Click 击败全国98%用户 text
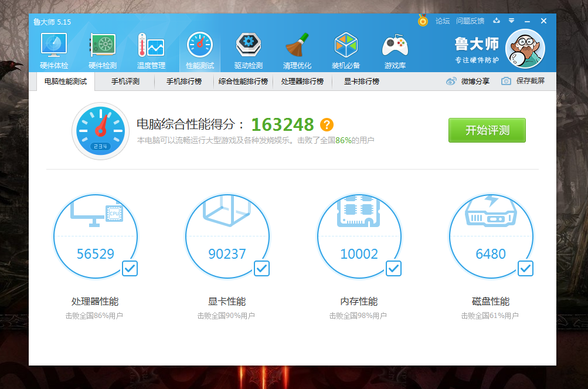Screen dimensions: 588x389 click(x=358, y=316)
